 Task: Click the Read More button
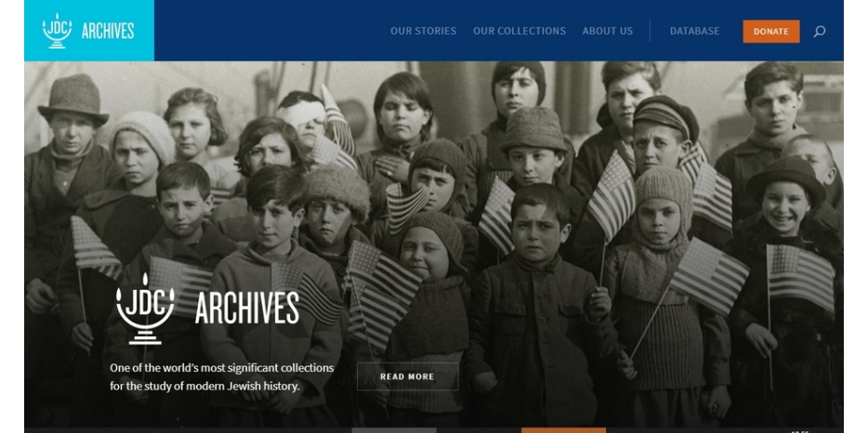tap(407, 376)
